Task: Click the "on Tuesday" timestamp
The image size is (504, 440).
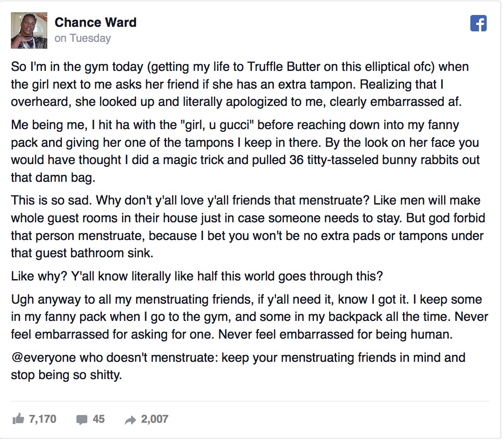Action: [x=83, y=38]
